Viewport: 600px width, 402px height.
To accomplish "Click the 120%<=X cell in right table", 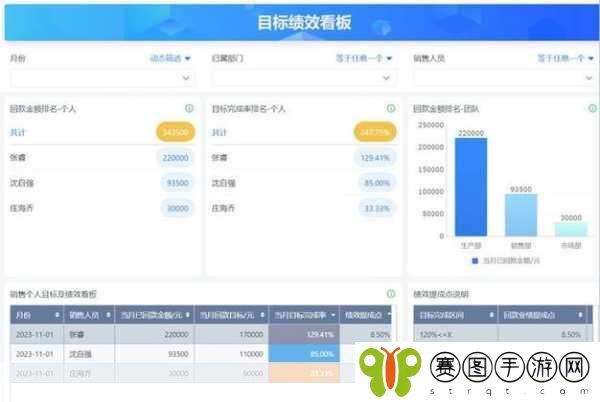I will point(456,334).
